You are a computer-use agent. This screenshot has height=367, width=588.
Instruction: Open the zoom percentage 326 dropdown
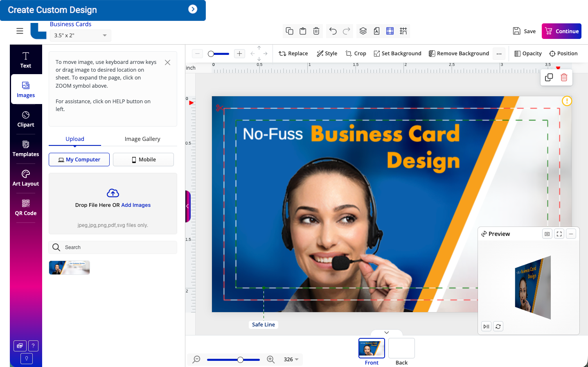[x=291, y=359]
